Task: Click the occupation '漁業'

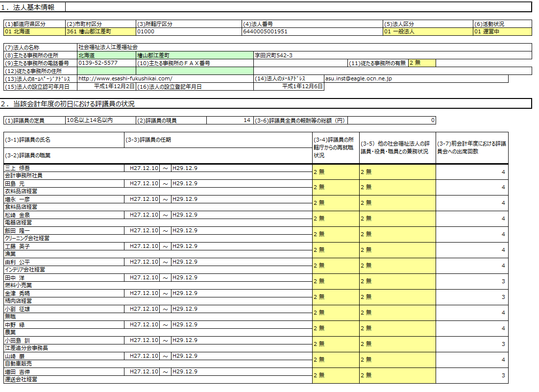Action: (x=158, y=254)
